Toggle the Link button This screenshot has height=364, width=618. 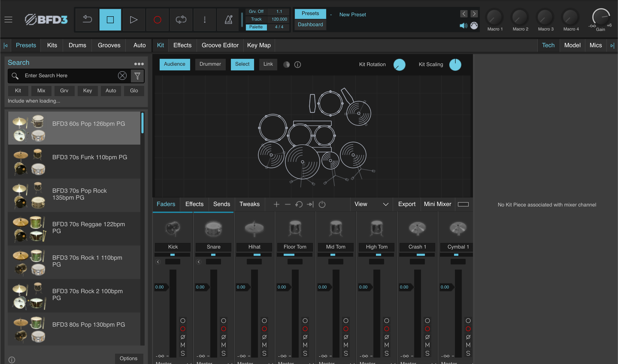(268, 64)
